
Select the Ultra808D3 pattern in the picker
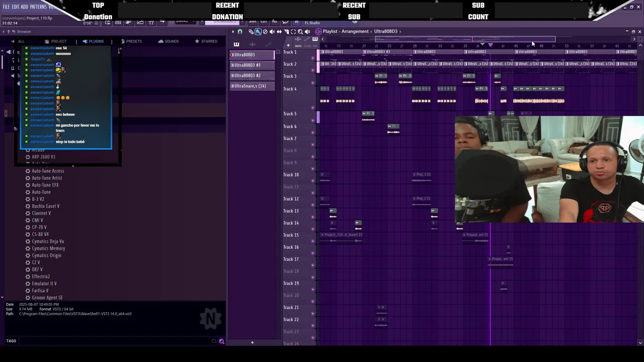[252, 55]
